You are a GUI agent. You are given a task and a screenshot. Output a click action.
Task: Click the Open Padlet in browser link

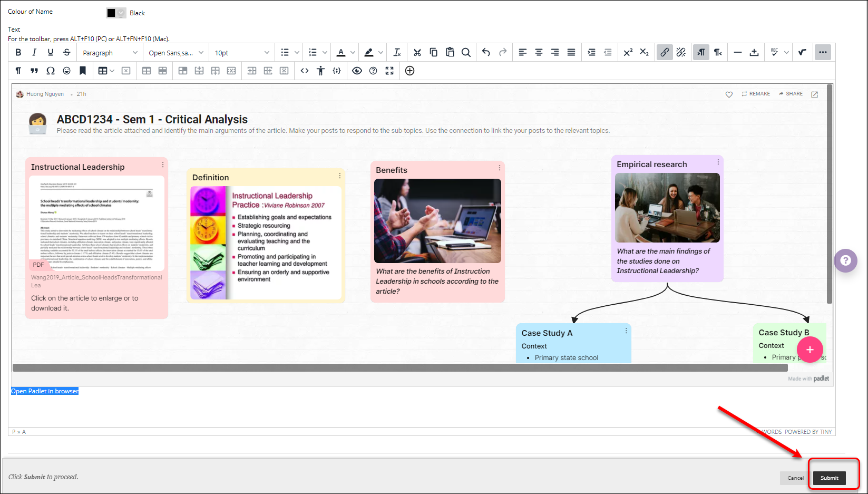click(44, 391)
